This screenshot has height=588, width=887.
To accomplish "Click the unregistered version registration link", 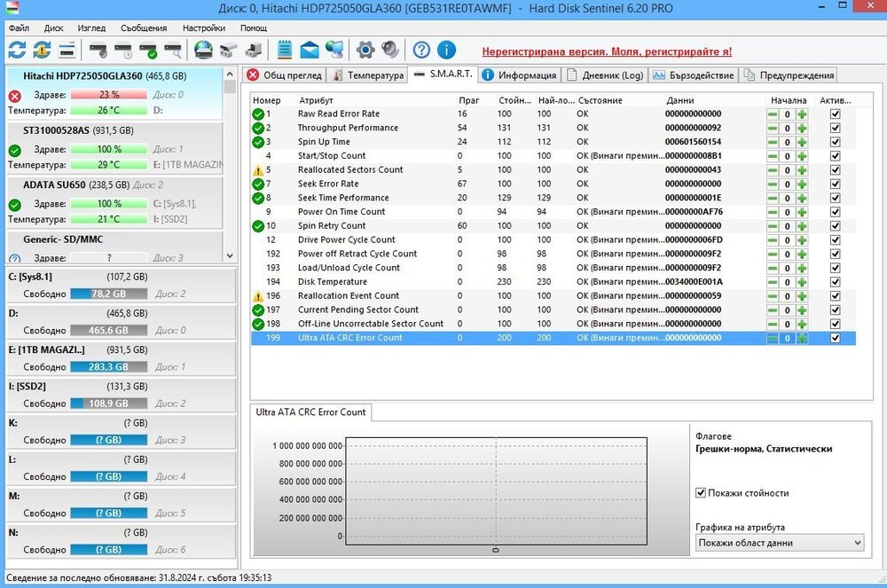I will pyautogui.click(x=607, y=51).
